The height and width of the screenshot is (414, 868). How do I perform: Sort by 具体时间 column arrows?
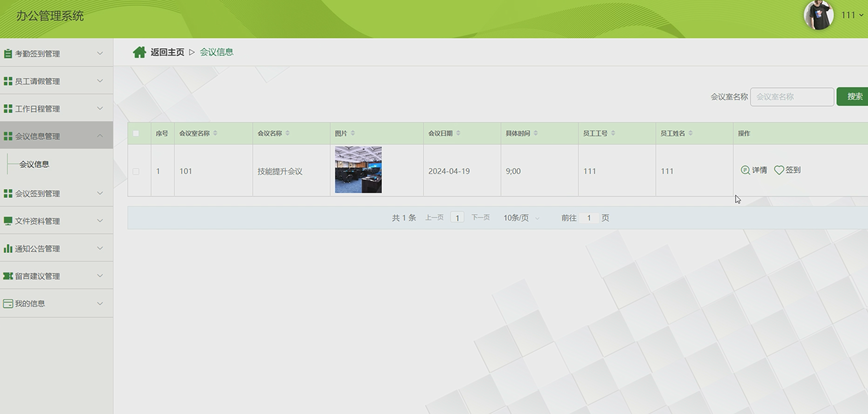[x=536, y=133]
